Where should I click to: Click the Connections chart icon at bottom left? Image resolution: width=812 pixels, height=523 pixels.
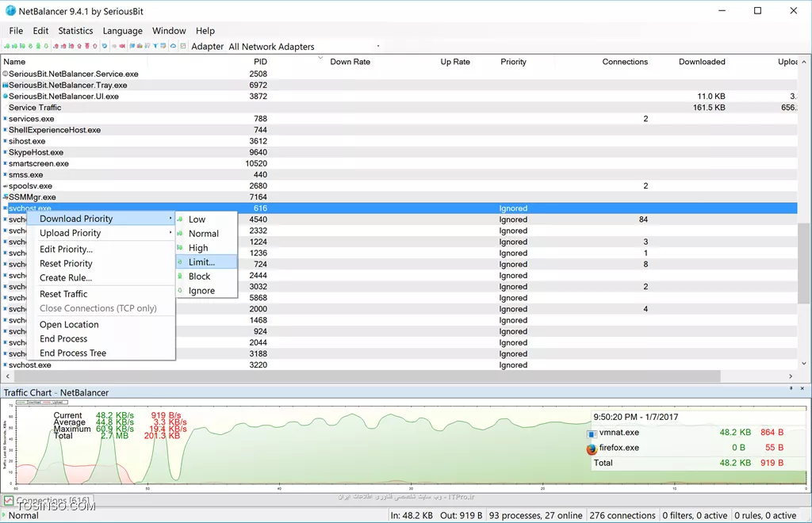(x=8, y=501)
